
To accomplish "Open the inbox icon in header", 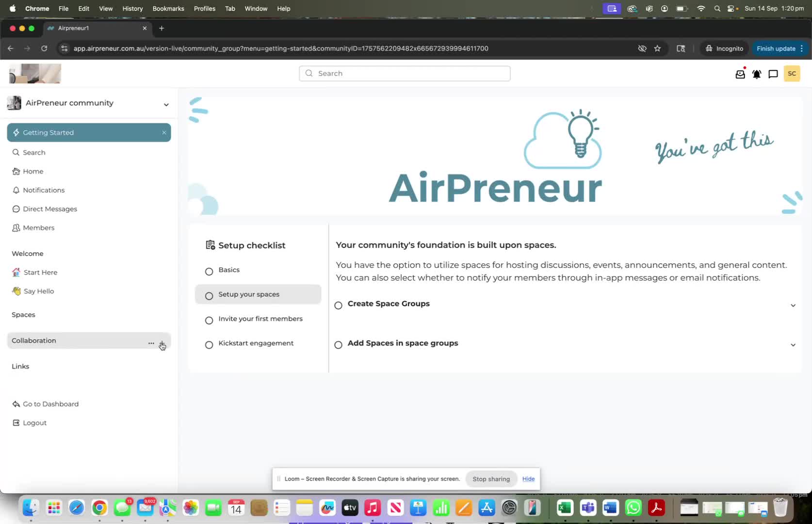I will [x=740, y=74].
